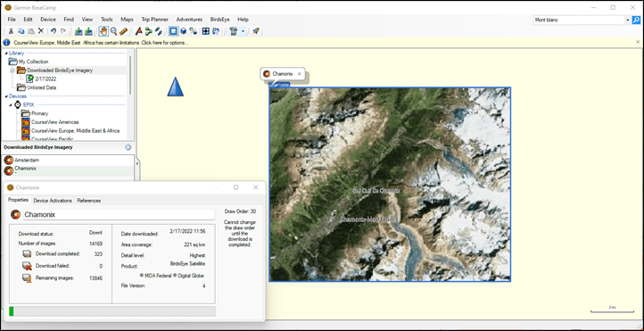Select the 2D map view square icon
The width and height of the screenshot is (644, 331).
point(174,31)
